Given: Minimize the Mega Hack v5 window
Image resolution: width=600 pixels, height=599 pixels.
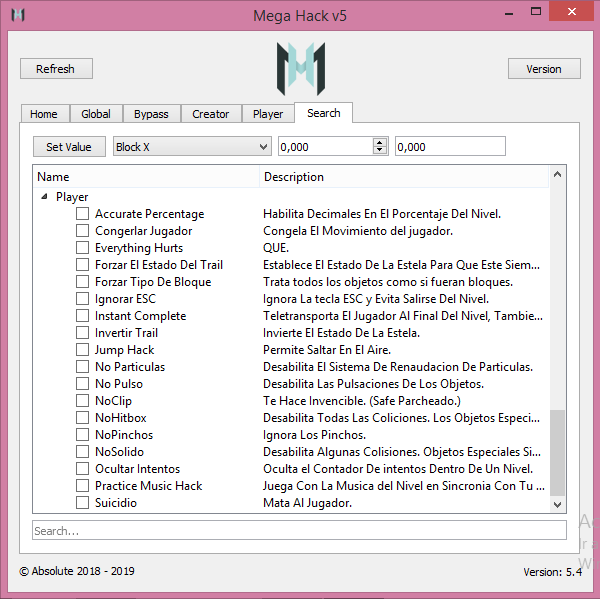Looking at the screenshot, I should (x=509, y=13).
